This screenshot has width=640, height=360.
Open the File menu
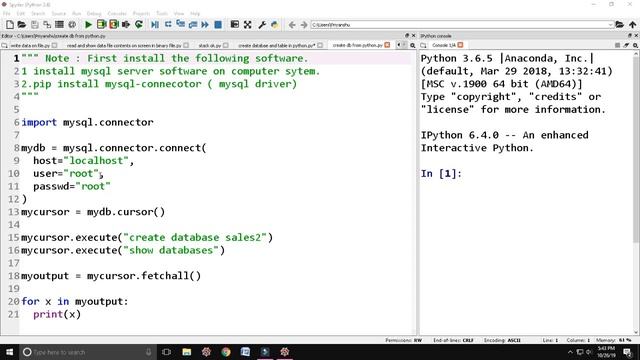(7, 13)
